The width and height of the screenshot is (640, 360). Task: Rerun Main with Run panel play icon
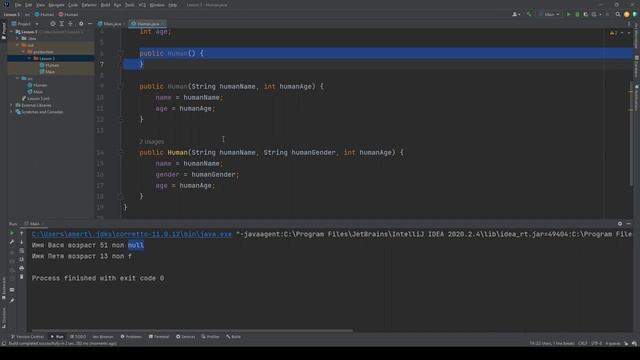click(12, 233)
